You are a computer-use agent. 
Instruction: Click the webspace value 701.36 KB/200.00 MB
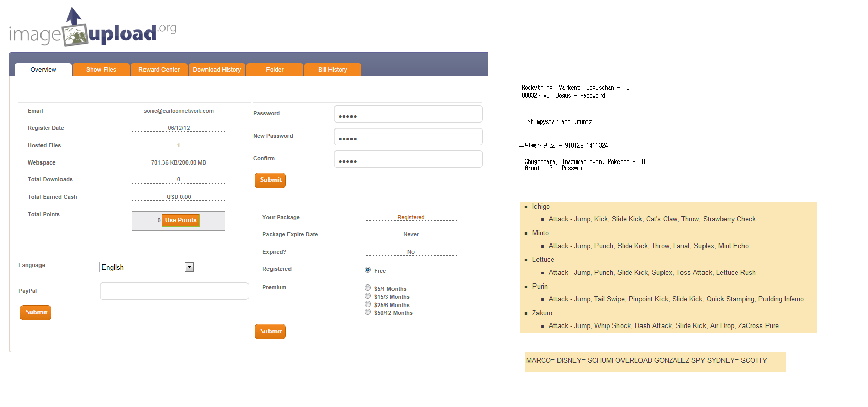click(x=179, y=163)
